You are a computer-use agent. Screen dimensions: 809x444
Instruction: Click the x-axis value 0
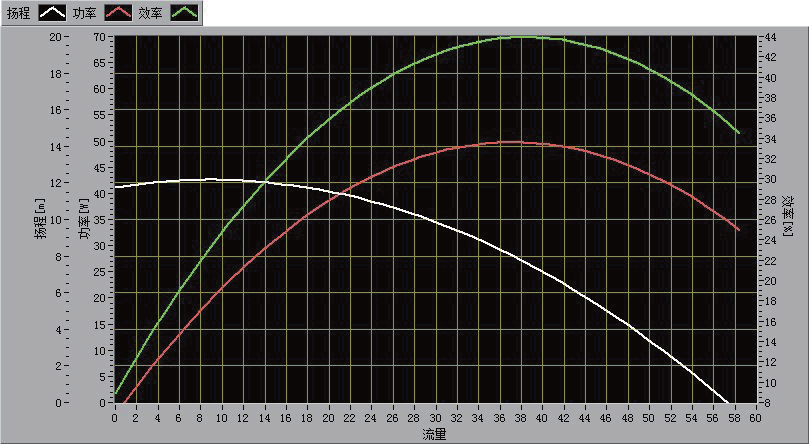(115, 416)
